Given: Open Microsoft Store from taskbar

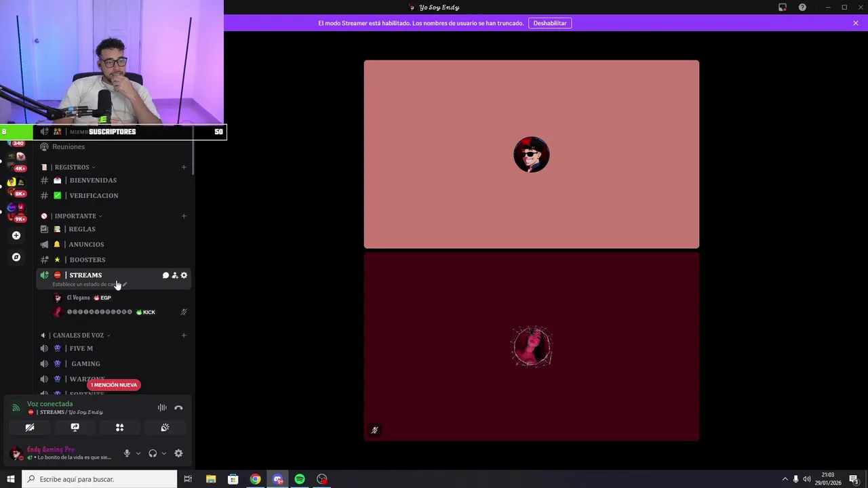Looking at the screenshot, I should tap(233, 479).
